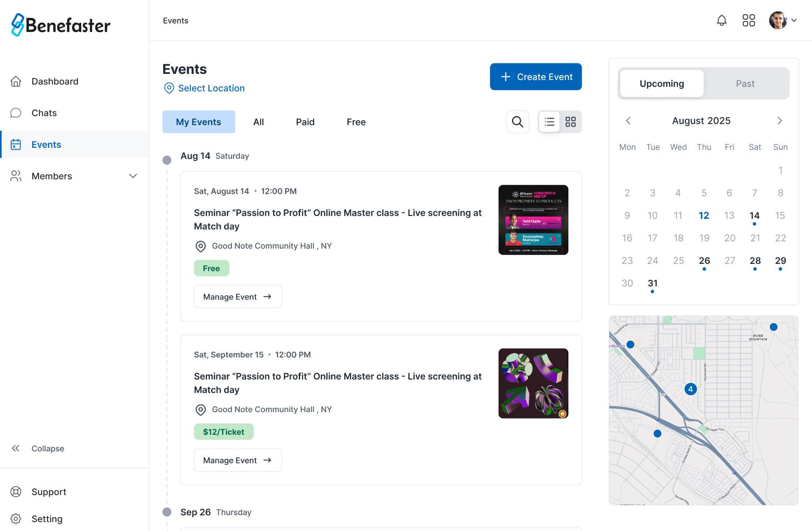
Task: Click location pin on August 14 event
Action: point(201,246)
